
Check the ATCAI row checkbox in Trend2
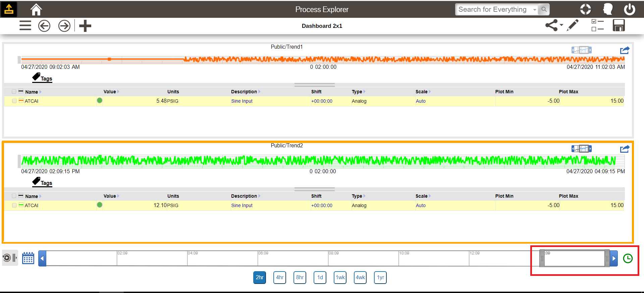click(14, 205)
